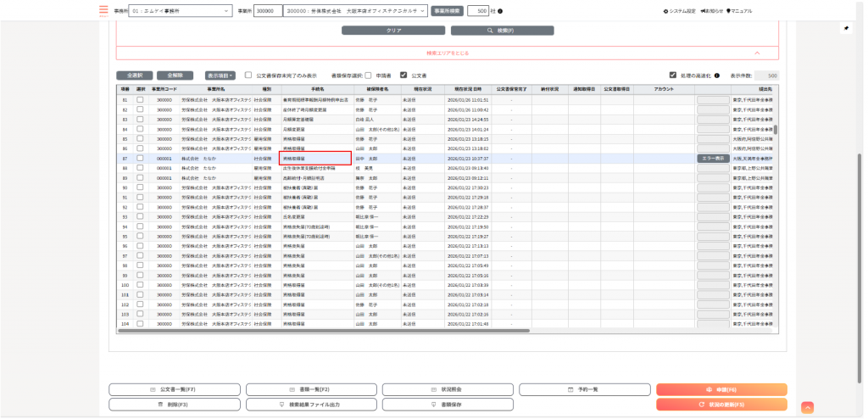The image size is (868, 419).
Task: Open 予約一覧 reservation list
Action: (x=584, y=389)
